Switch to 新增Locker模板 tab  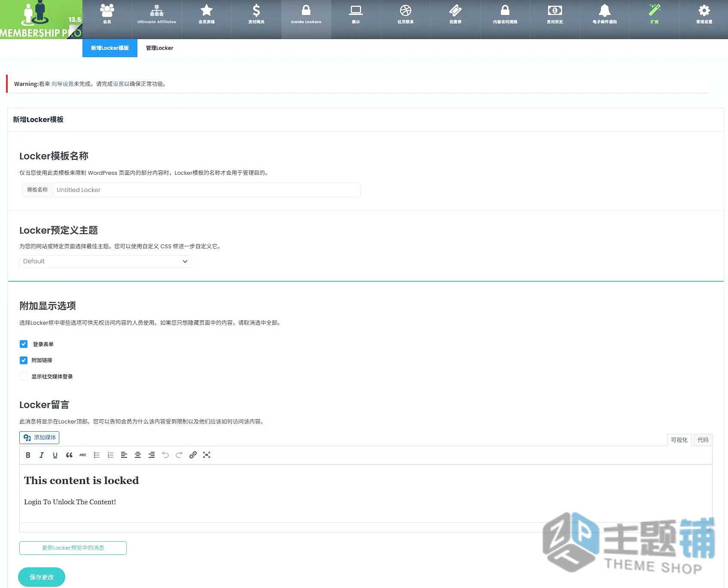[x=110, y=48]
